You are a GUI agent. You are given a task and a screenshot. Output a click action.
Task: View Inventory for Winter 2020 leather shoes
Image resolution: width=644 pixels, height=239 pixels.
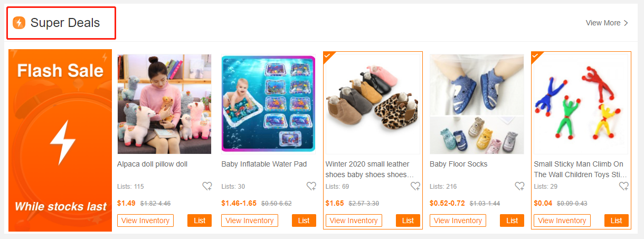click(x=354, y=220)
